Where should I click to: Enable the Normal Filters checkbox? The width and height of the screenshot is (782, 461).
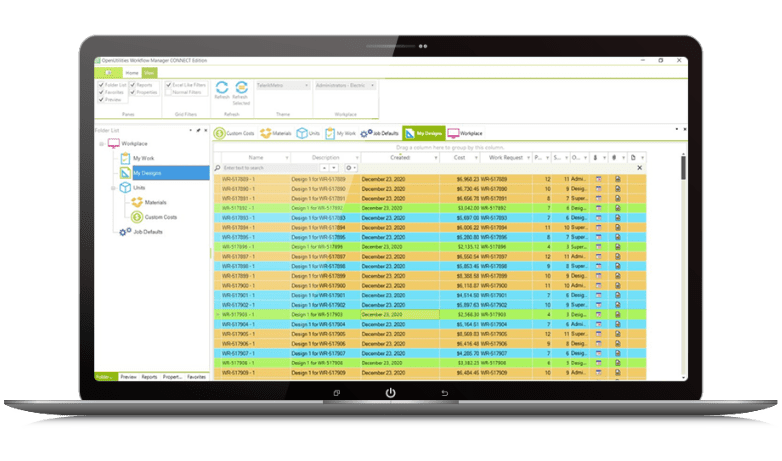coord(169,92)
